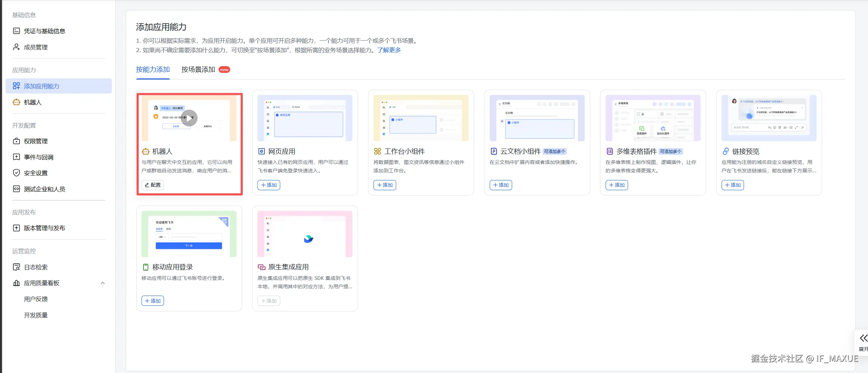Click the 工作台小组件 preview thumbnail
This screenshot has height=373, width=868.
[x=421, y=118]
